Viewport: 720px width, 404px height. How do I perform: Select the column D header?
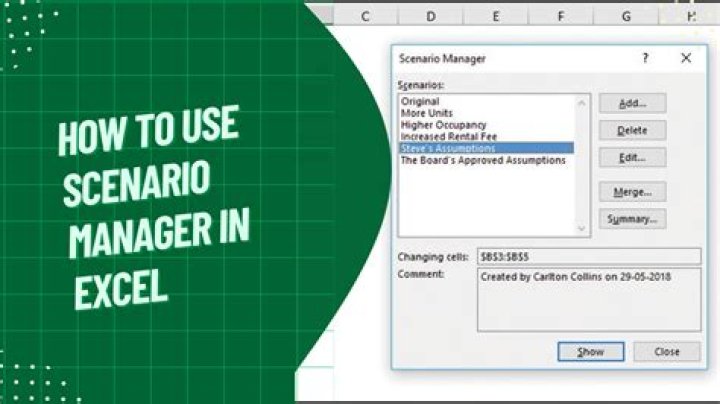coord(430,16)
